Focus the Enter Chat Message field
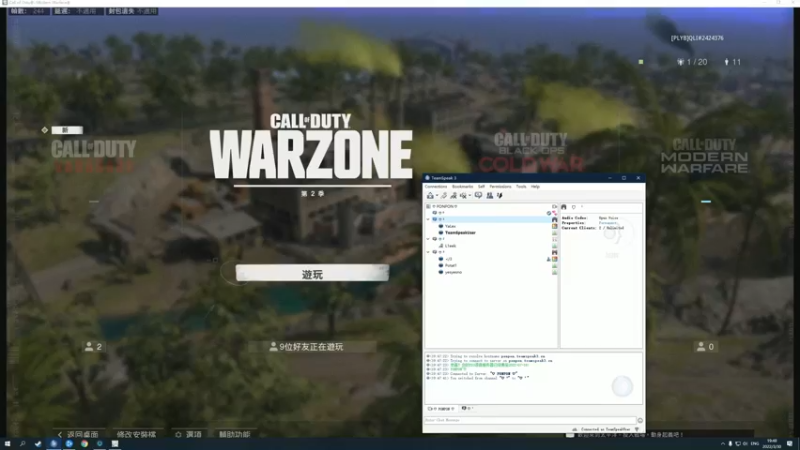The width and height of the screenshot is (800, 450). pos(530,420)
